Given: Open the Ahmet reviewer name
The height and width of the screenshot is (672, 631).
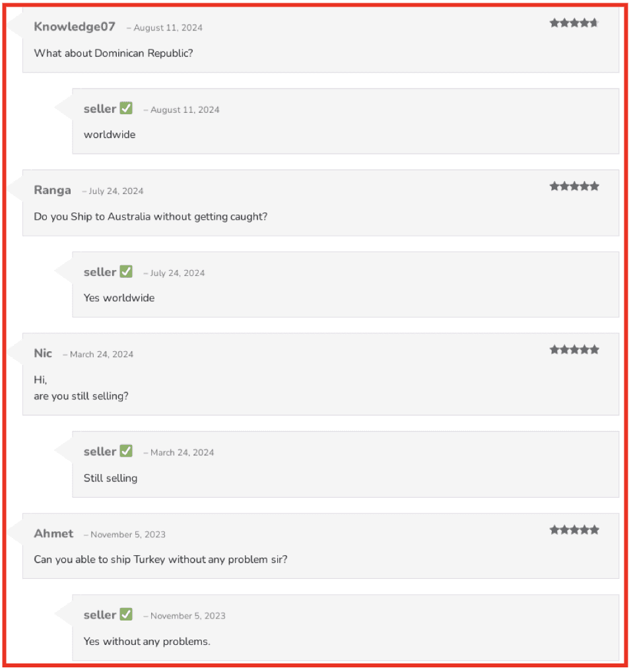Looking at the screenshot, I should [x=53, y=533].
